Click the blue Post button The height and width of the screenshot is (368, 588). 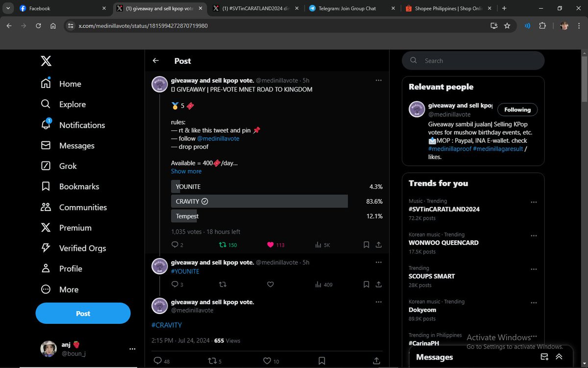(x=83, y=314)
